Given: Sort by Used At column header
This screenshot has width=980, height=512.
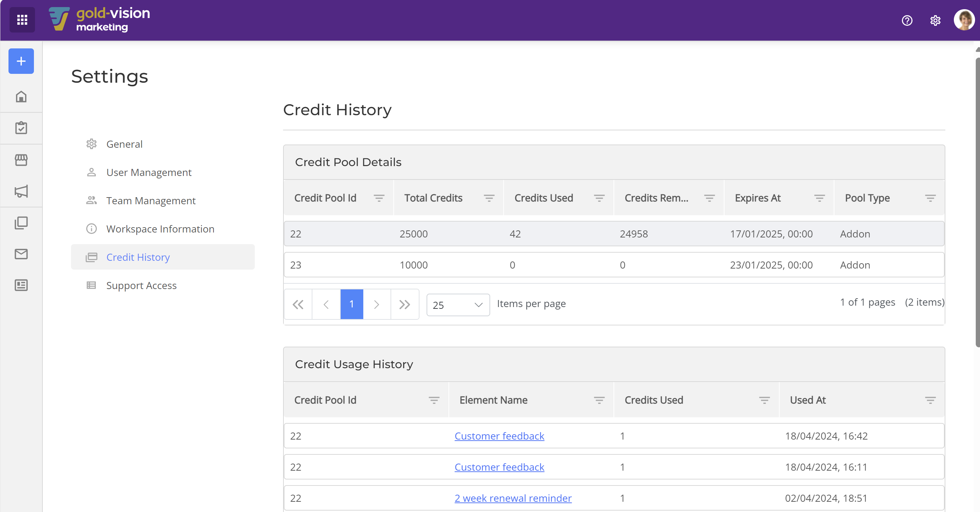Looking at the screenshot, I should click(808, 400).
